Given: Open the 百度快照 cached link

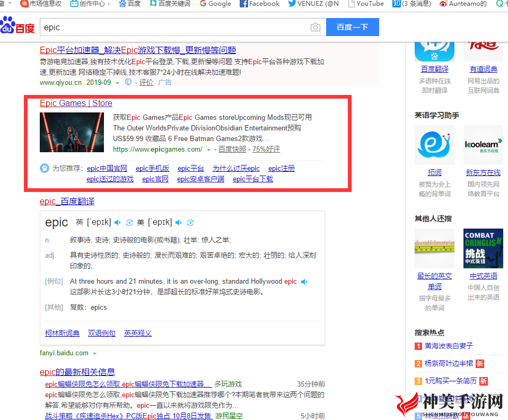Looking at the screenshot, I should tap(232, 150).
